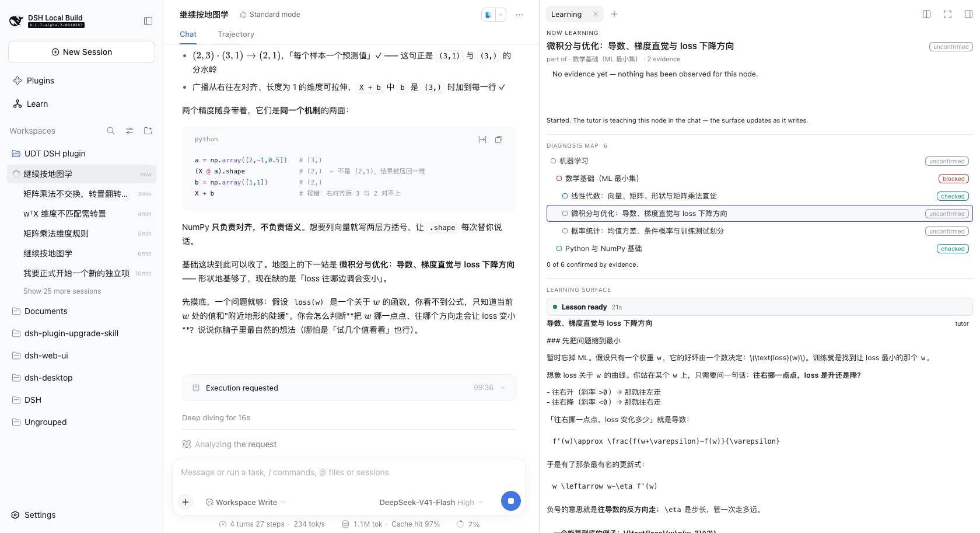980x533 pixels.
Task: Switch to the Trajectory tab
Action: [236, 34]
